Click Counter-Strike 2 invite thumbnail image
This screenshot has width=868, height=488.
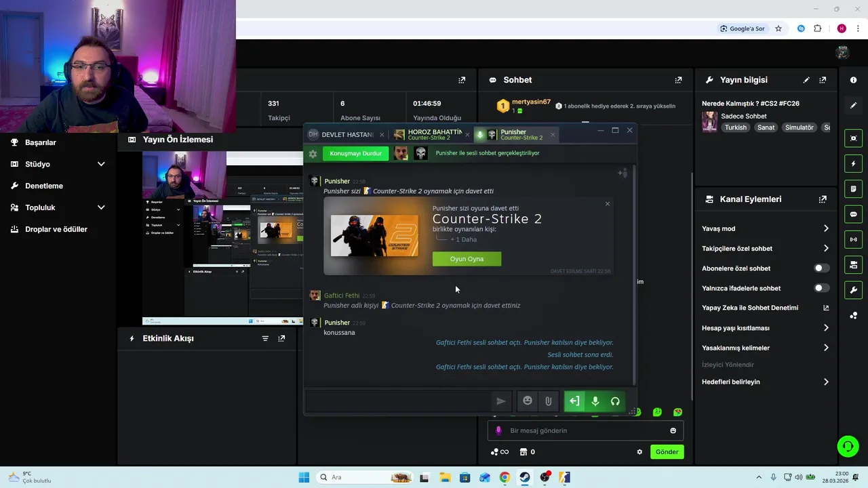point(374,236)
